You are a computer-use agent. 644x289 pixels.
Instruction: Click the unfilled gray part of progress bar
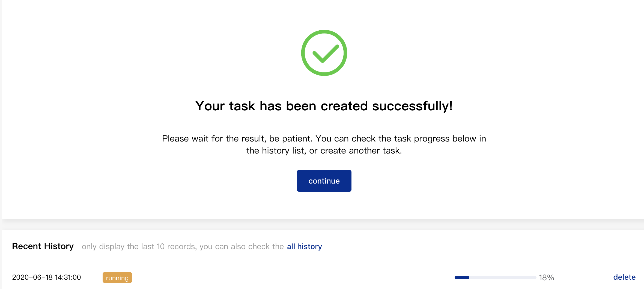[503, 278]
